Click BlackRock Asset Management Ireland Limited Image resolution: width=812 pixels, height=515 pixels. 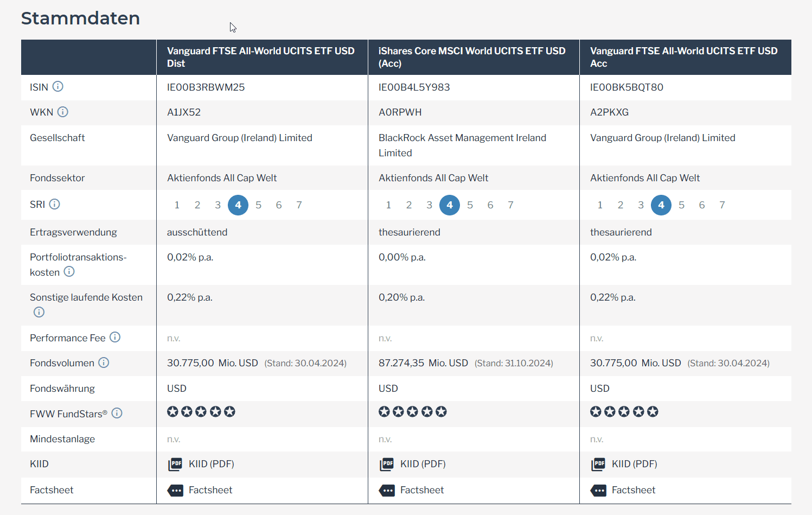(x=463, y=145)
